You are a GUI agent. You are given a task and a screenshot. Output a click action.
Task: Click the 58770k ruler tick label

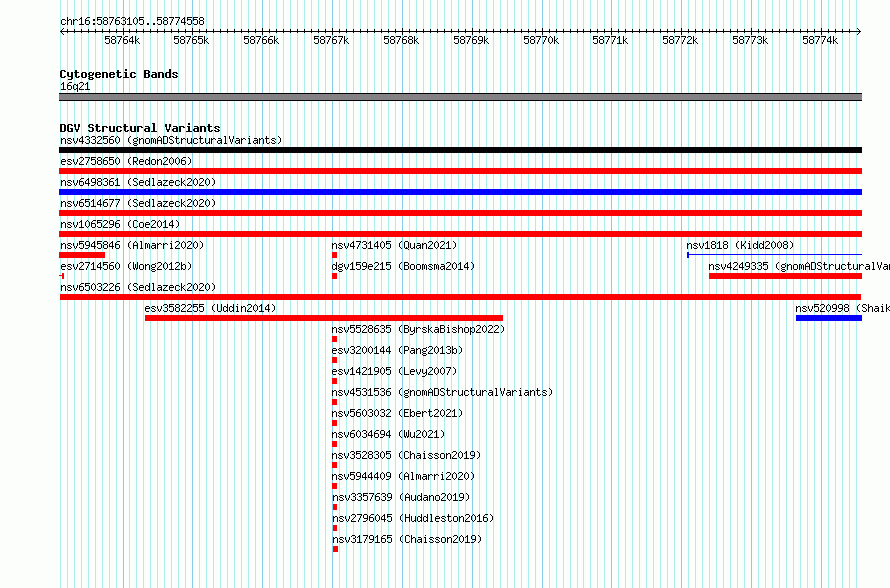click(541, 40)
